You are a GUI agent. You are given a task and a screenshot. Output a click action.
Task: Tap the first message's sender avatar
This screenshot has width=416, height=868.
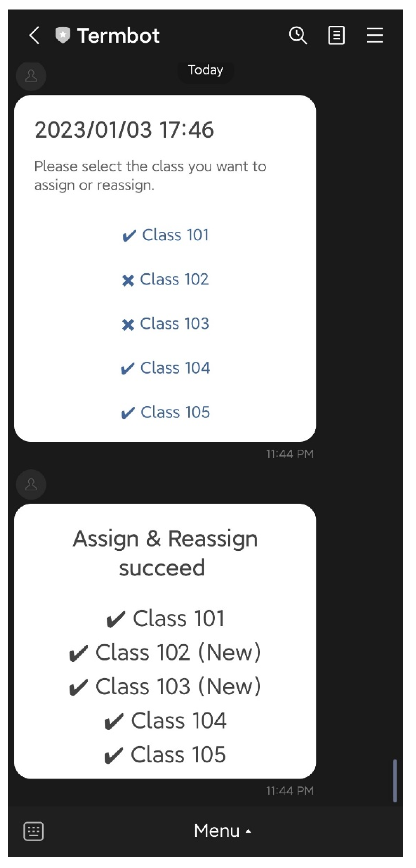(x=31, y=76)
